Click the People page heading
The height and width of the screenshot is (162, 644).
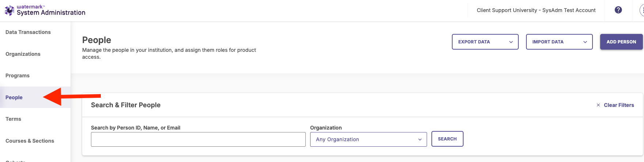(x=96, y=40)
